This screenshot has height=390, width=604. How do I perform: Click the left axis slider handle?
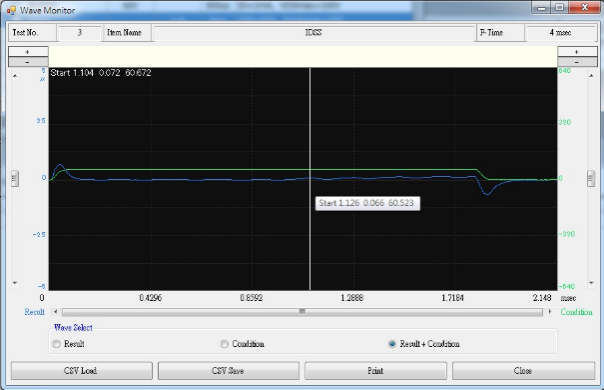coord(15,178)
